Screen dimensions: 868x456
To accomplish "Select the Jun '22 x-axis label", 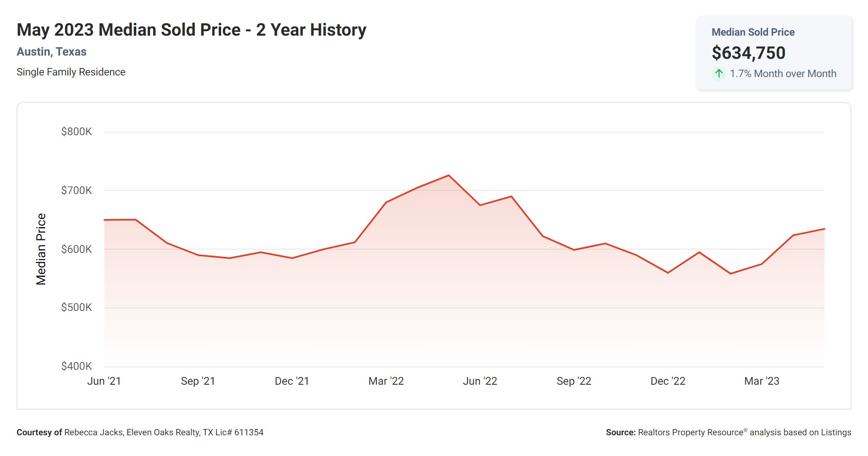I will coord(480,381).
